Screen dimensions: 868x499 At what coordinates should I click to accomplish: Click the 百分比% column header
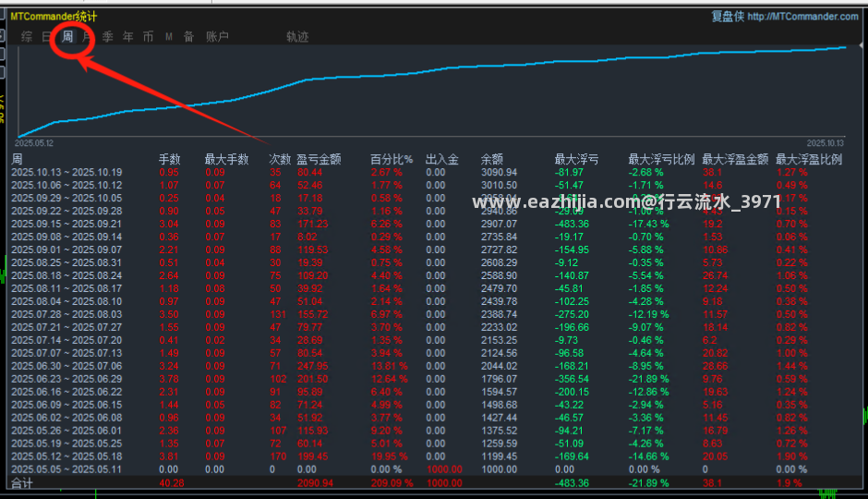click(x=392, y=160)
